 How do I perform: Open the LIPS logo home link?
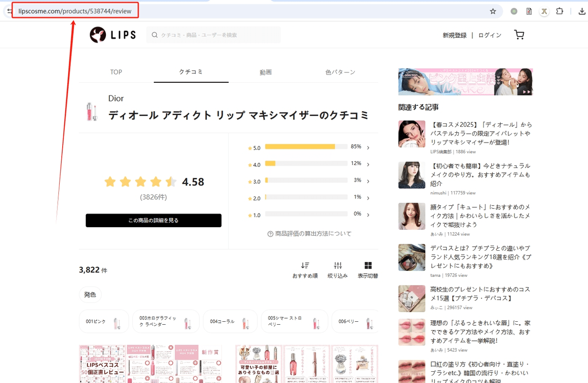coord(113,35)
